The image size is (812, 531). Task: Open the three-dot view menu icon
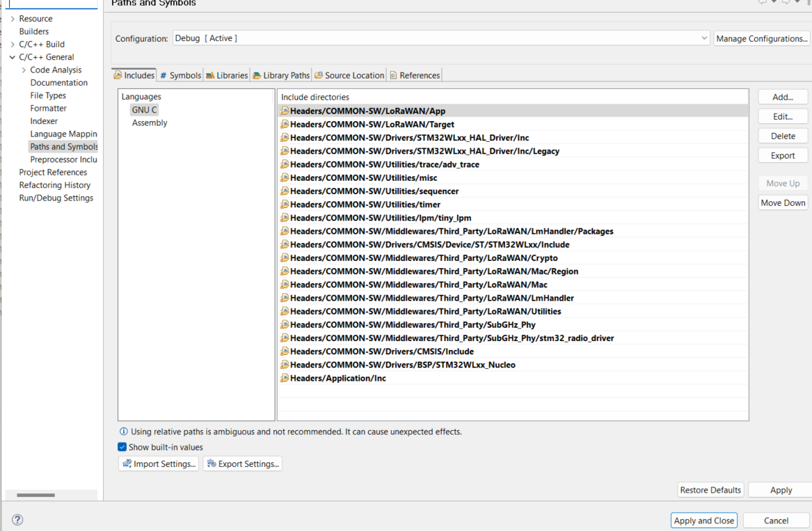[x=809, y=3]
